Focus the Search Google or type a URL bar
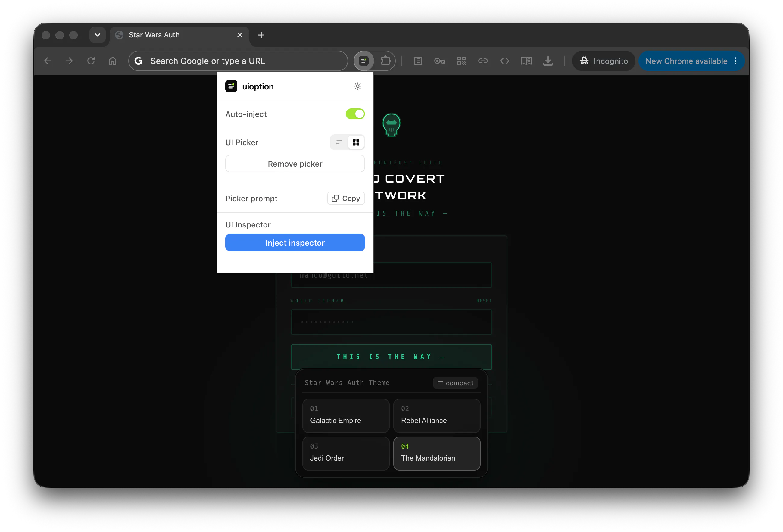The image size is (783, 532). point(238,61)
